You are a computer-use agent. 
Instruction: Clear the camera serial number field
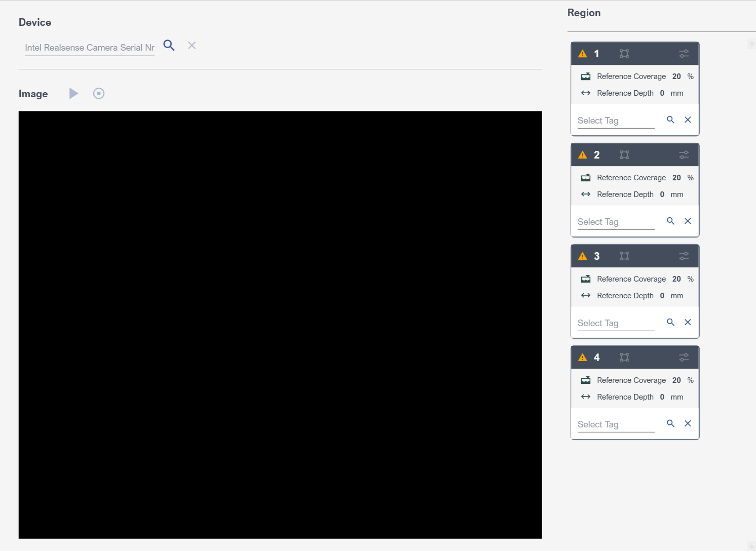click(192, 46)
